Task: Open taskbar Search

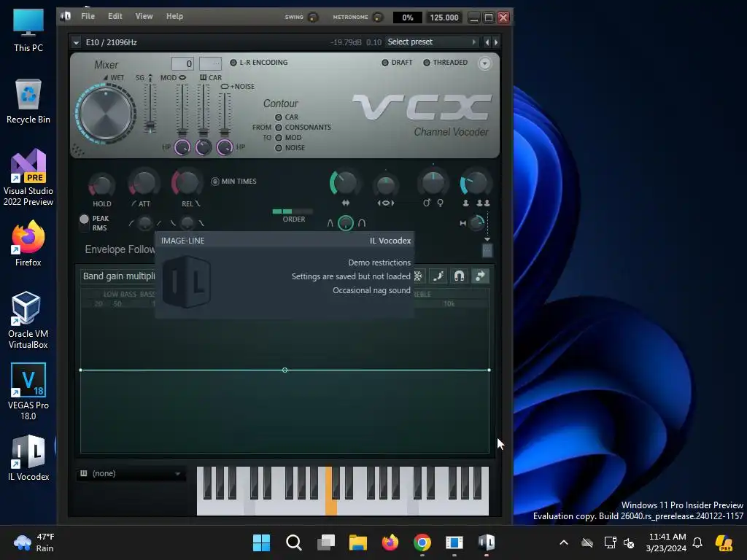Action: coord(293,542)
